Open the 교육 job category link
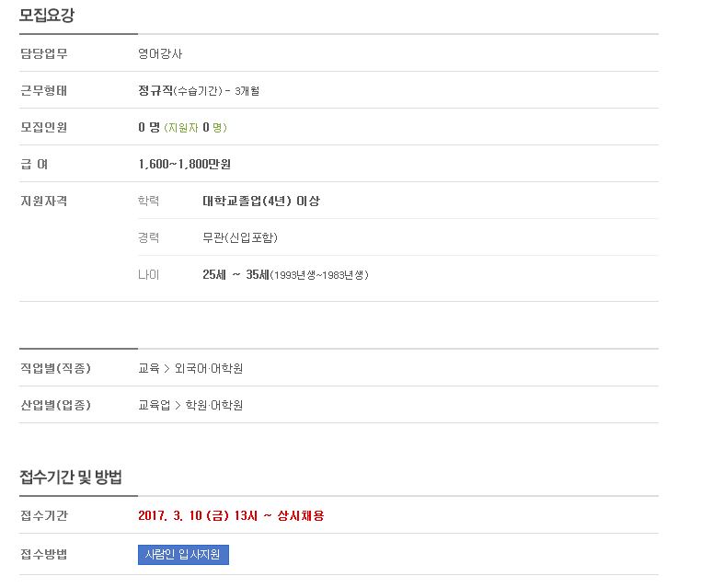 click(x=149, y=368)
